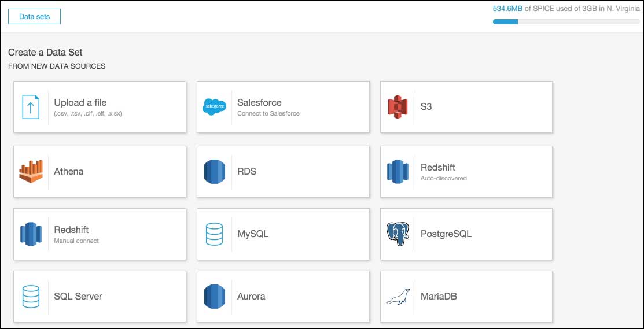Pick the Aurora data source label
This screenshot has height=329, width=644.
(x=251, y=296)
